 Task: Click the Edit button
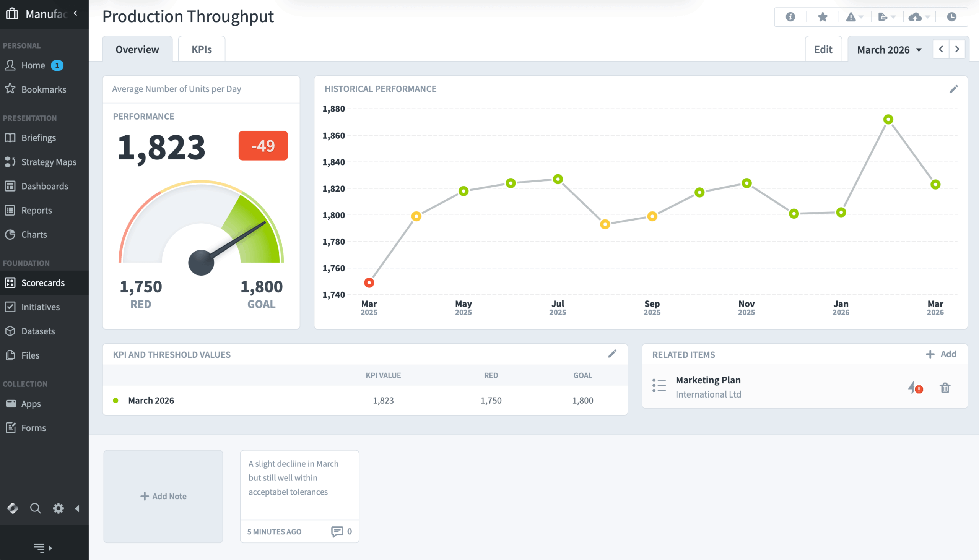tap(823, 49)
